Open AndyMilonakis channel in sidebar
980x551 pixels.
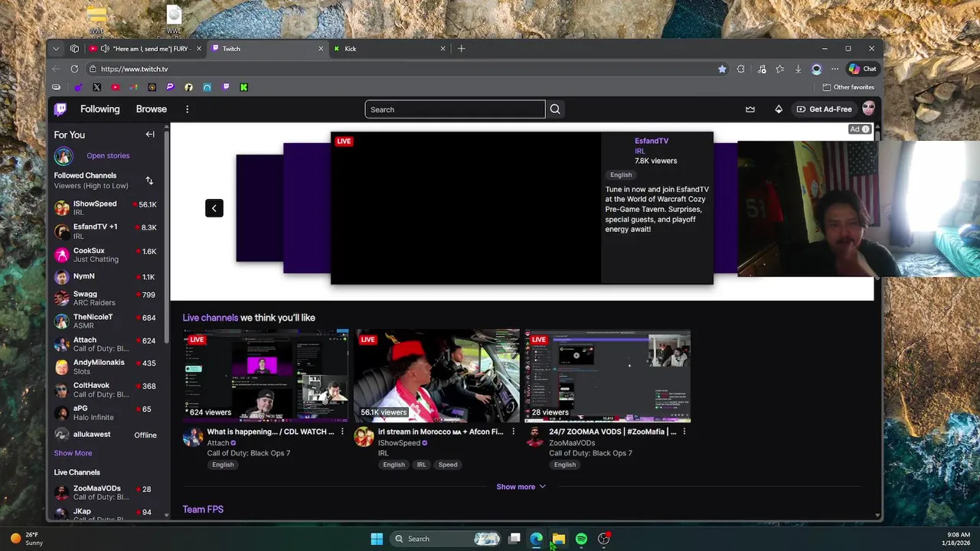[106, 367]
